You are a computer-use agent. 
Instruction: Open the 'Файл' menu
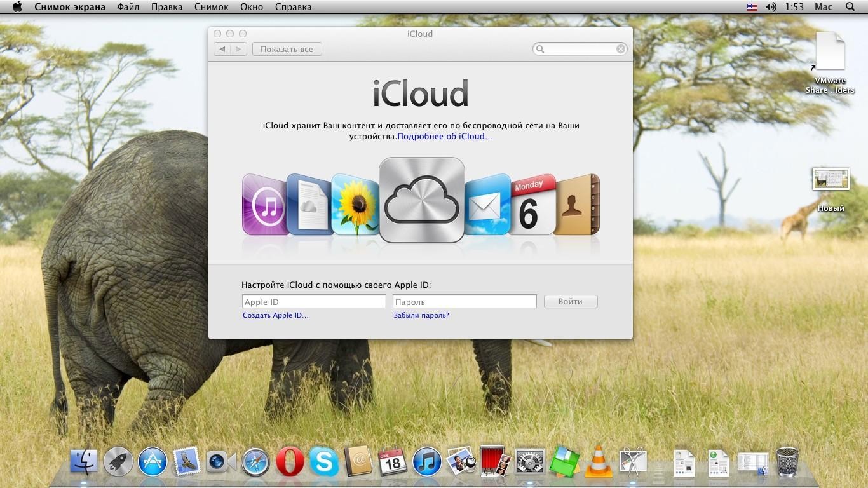coord(128,7)
